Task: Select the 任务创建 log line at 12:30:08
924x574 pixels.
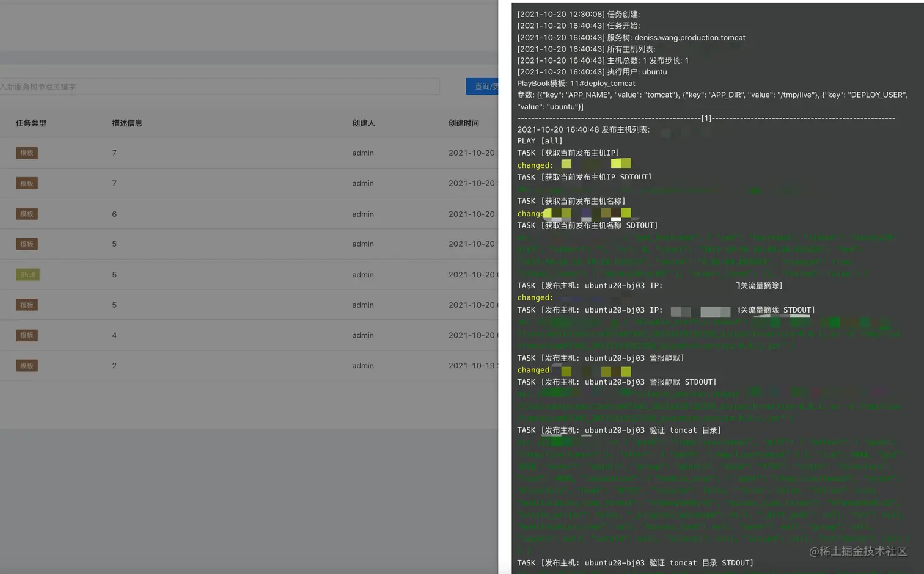Action: 579,14
